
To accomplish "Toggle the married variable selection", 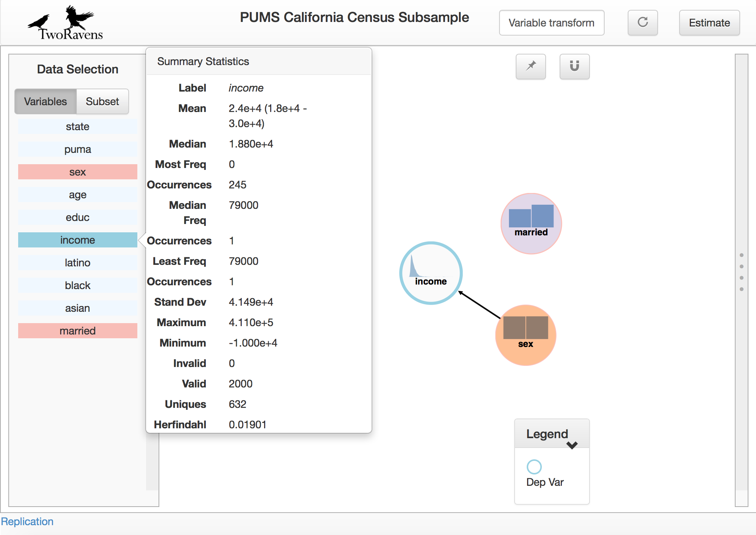I will click(78, 331).
